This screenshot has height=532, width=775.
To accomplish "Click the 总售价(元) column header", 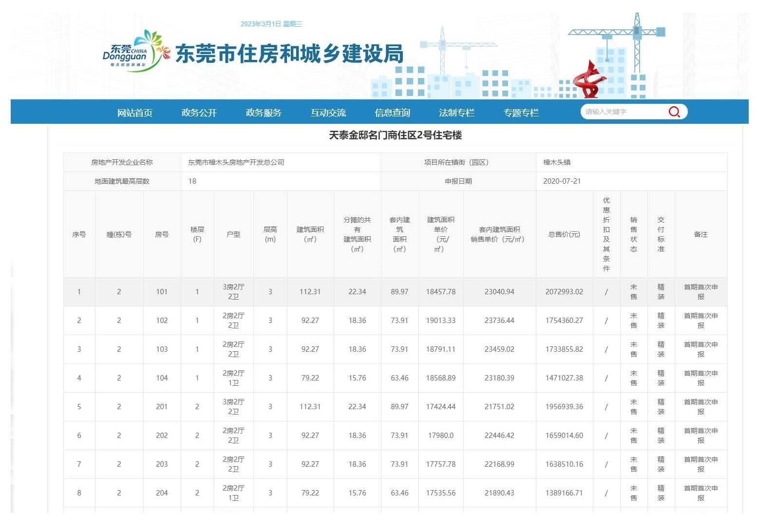I will [564, 234].
